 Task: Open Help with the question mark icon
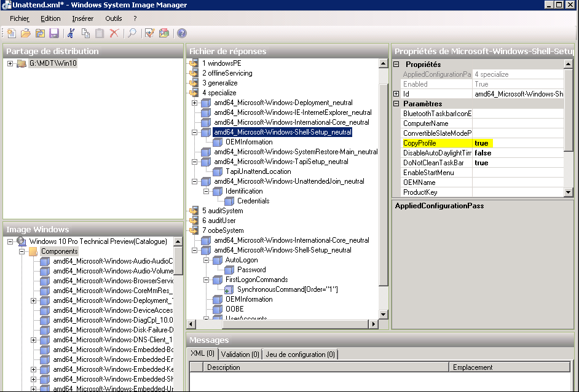182,33
